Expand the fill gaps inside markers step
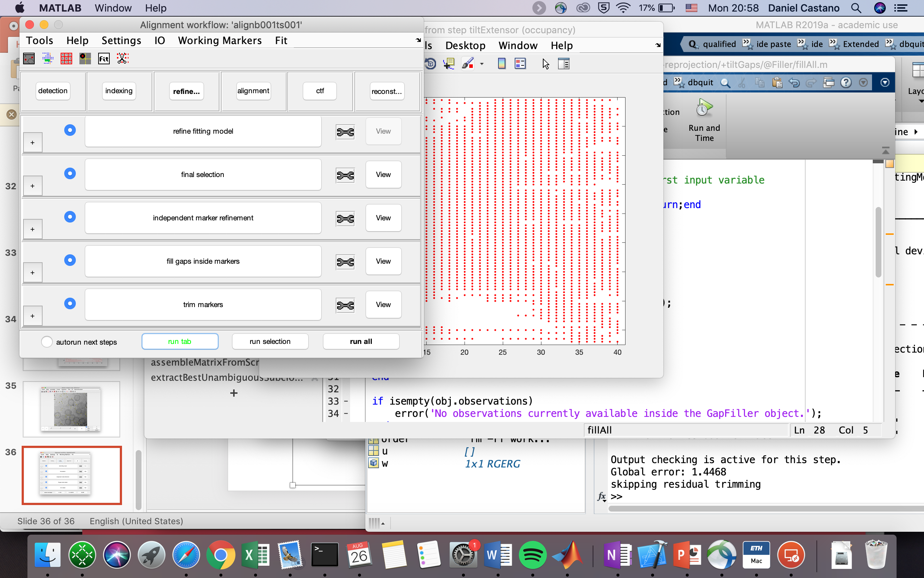The height and width of the screenshot is (578, 924). [x=32, y=272]
